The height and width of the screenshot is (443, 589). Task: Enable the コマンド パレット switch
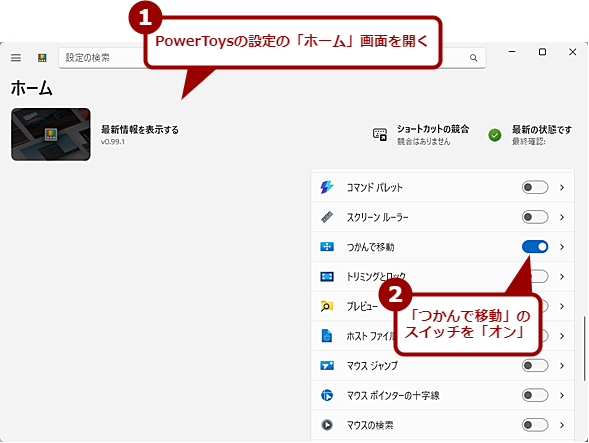coord(535,187)
